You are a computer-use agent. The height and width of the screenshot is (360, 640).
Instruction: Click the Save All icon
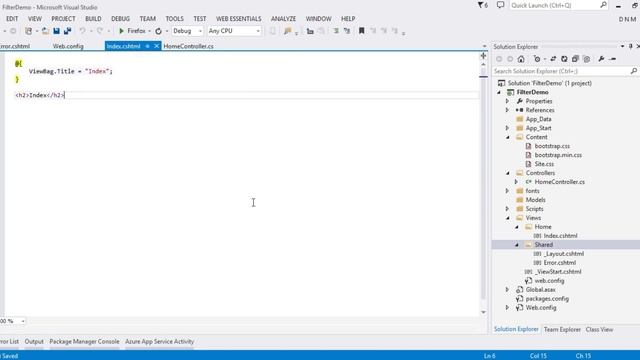click(67, 31)
